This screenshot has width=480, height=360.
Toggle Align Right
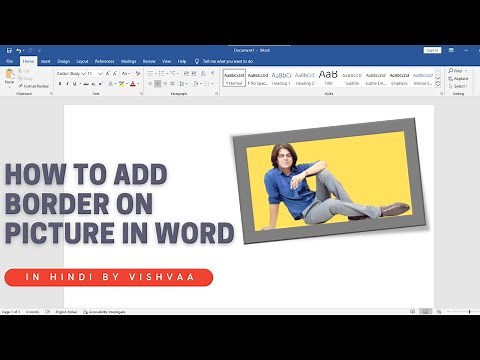click(165, 84)
